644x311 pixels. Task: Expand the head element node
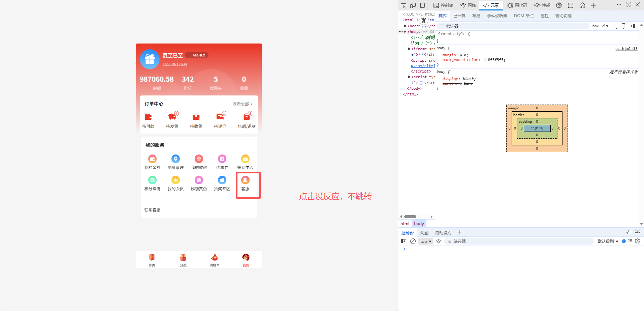tap(405, 26)
